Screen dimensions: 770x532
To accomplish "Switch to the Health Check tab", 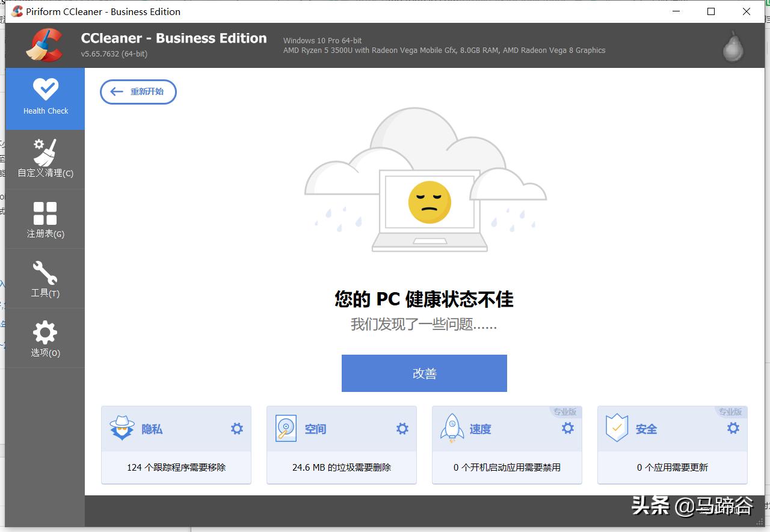I will 45,98.
